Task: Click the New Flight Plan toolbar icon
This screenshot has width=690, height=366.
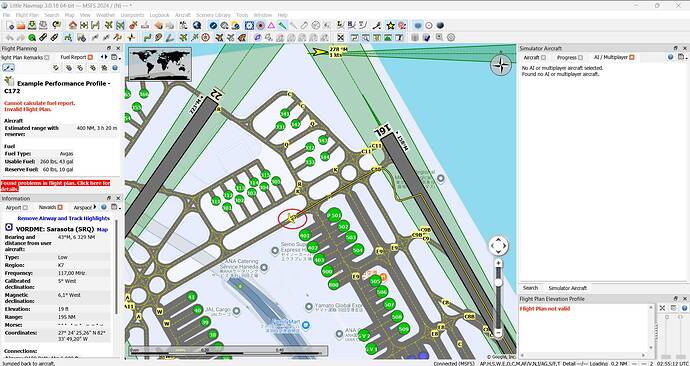Action: [x=10, y=26]
